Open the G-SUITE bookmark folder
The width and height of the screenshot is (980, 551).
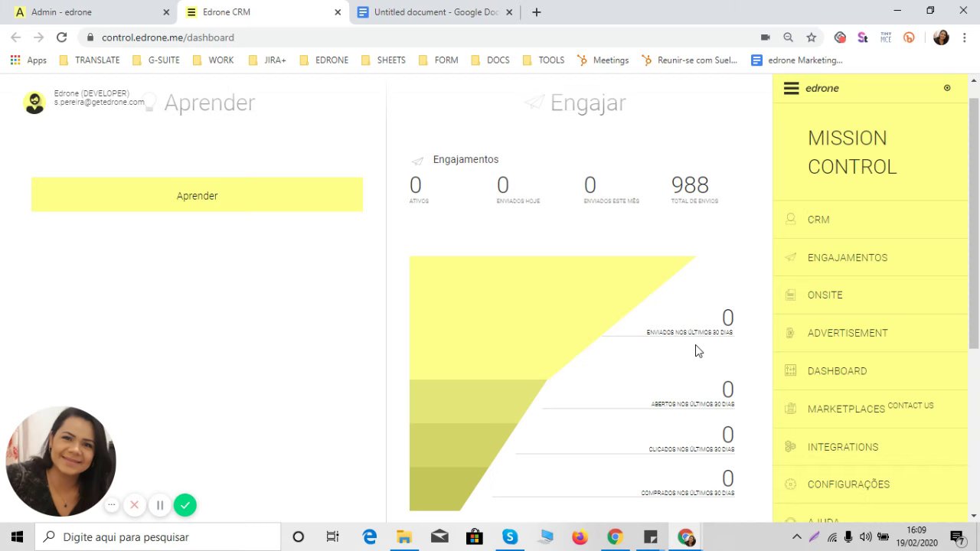click(x=158, y=60)
